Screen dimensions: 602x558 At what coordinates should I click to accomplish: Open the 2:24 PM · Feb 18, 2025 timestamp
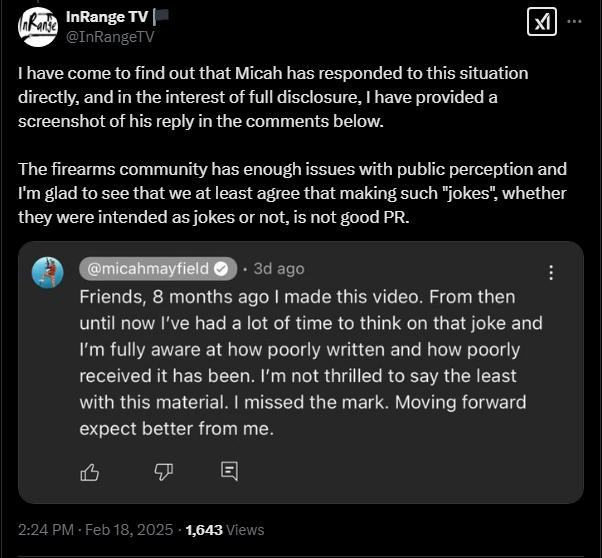[x=96, y=530]
